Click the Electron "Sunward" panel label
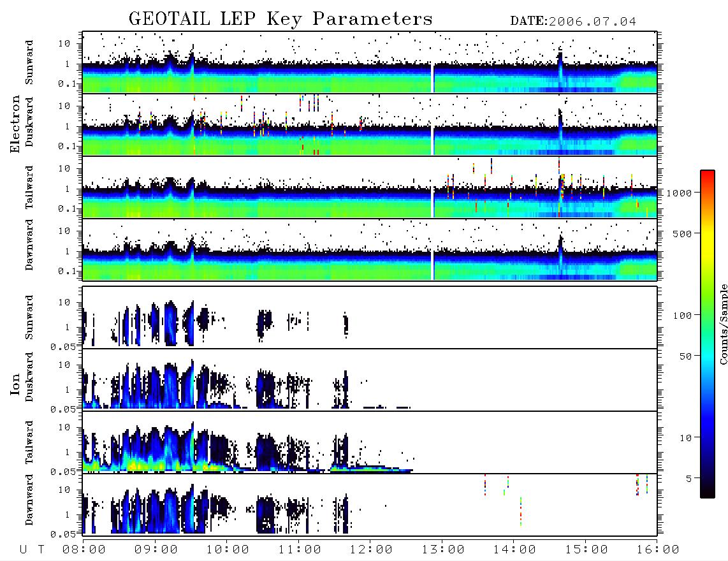Image resolution: width=728 pixels, height=561 pixels. [x=29, y=62]
